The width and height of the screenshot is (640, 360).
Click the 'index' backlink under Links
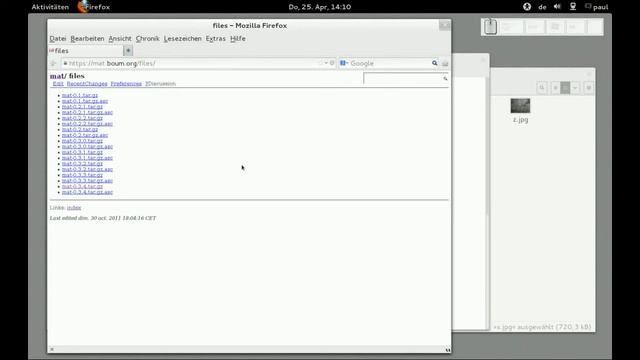coord(74,208)
